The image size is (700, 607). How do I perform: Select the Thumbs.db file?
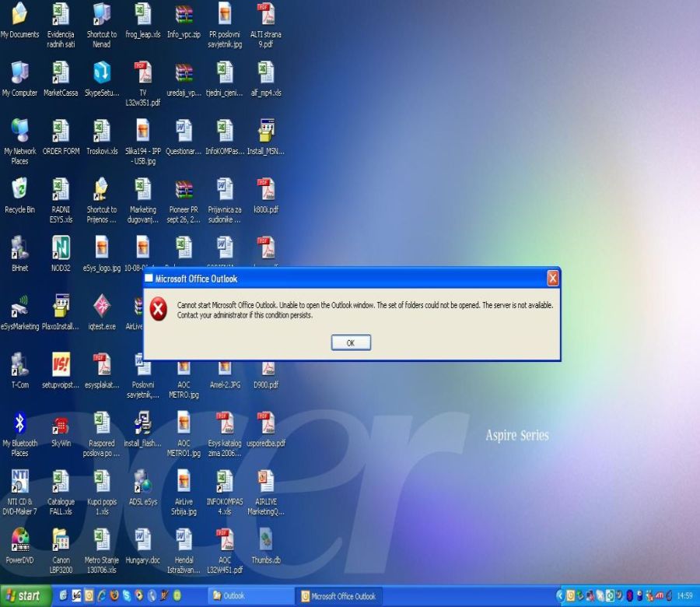266,546
